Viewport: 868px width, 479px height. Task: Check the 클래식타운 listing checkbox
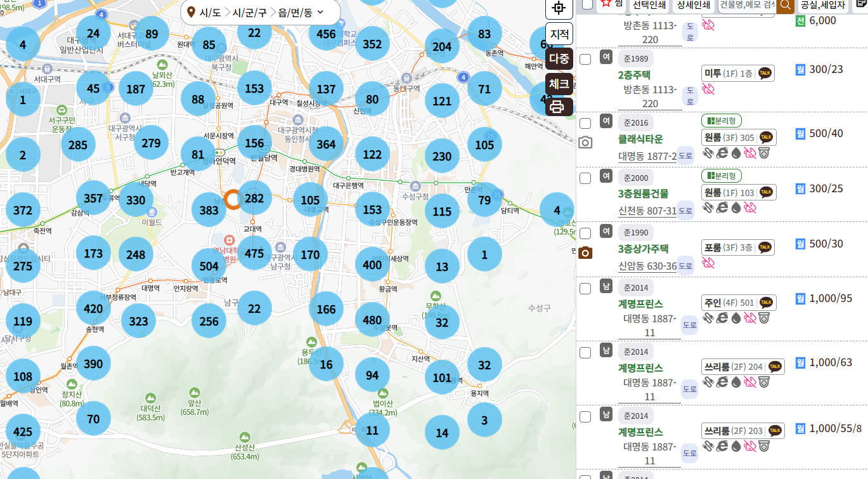586,122
